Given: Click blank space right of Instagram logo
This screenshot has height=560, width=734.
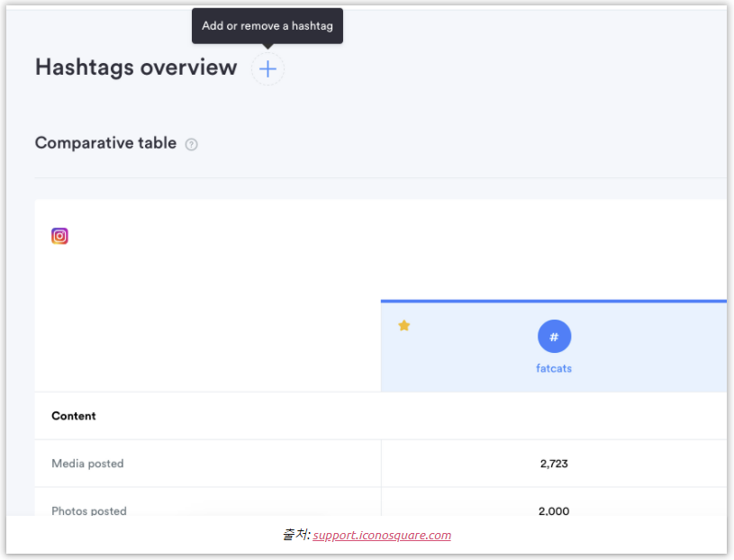Looking at the screenshot, I should 360,236.
